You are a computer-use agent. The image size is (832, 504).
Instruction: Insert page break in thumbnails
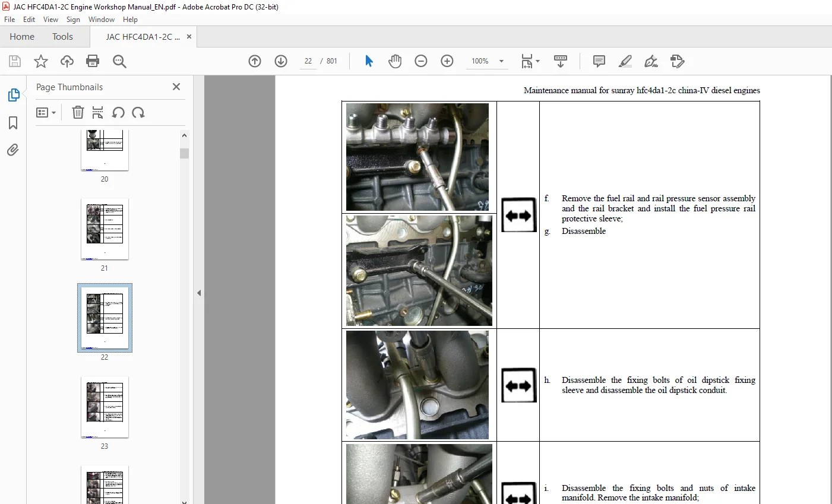click(98, 112)
